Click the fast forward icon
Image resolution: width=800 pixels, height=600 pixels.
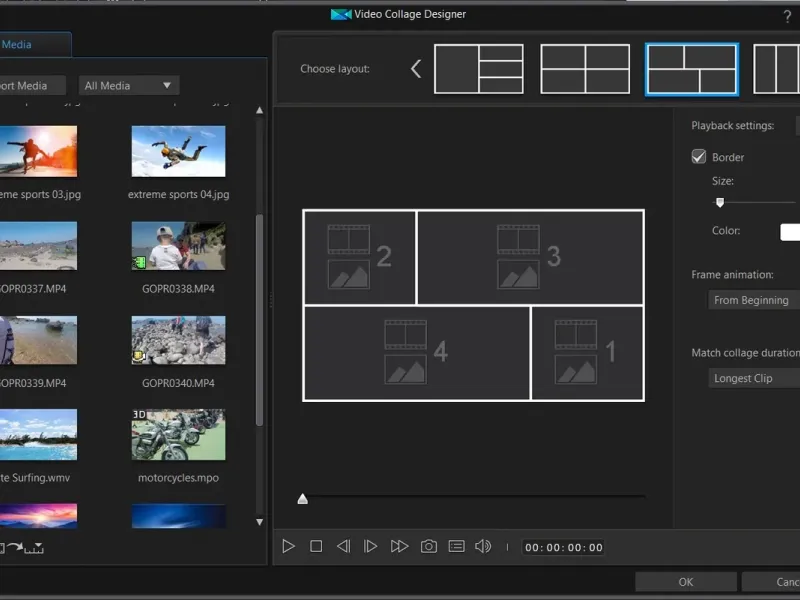click(x=399, y=546)
